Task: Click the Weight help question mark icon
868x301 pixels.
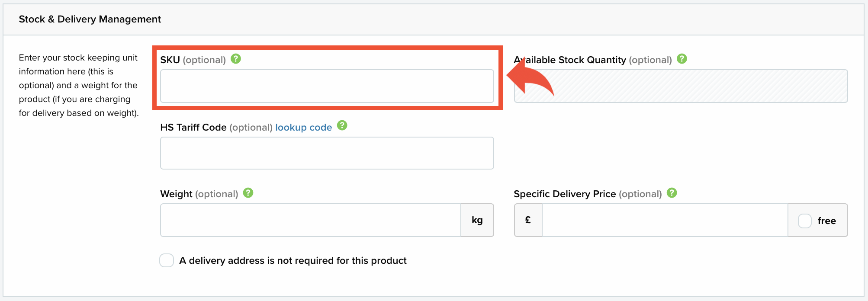Action: 248,193
